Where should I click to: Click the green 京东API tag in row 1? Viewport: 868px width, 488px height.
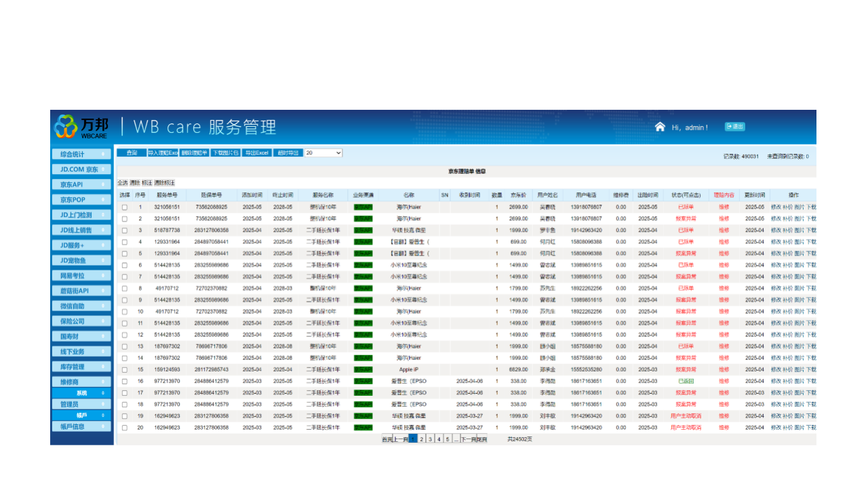tap(363, 207)
